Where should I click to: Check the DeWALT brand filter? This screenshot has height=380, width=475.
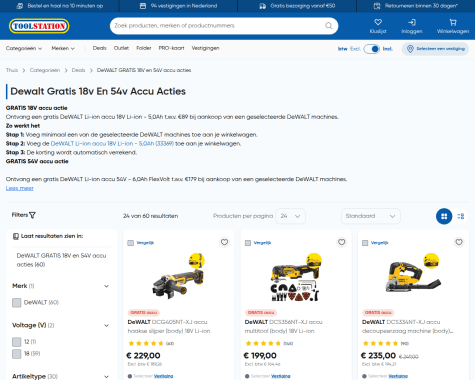(x=17, y=303)
